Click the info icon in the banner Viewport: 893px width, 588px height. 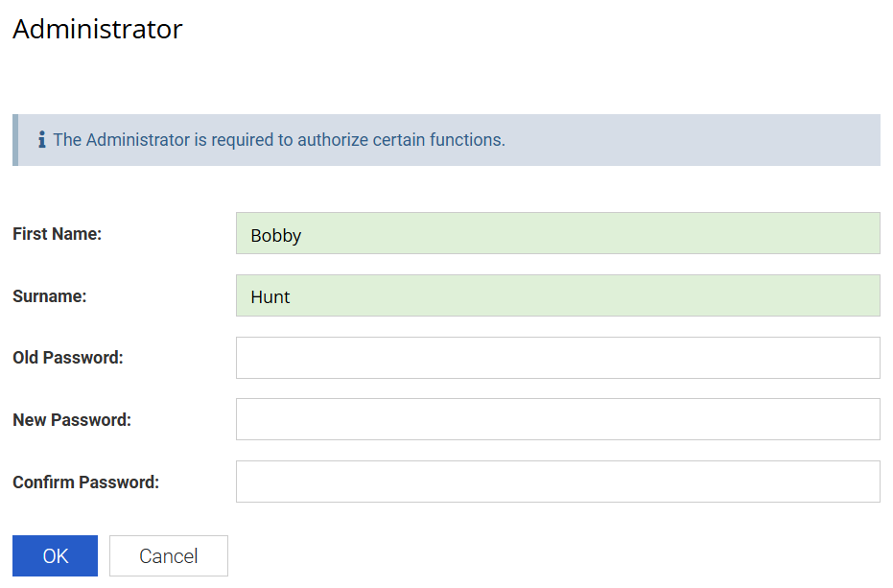[x=42, y=140]
